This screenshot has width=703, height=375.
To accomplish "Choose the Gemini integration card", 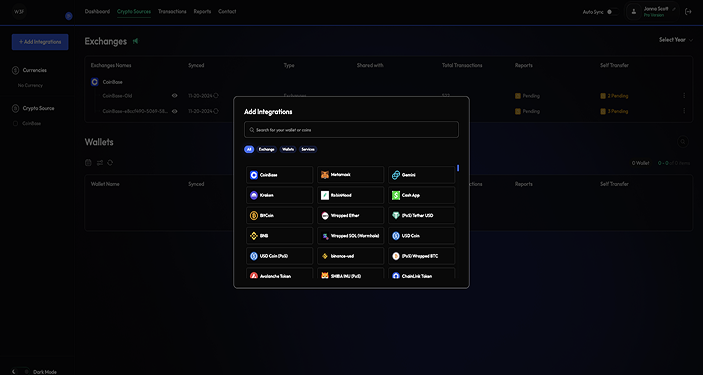I will point(421,175).
